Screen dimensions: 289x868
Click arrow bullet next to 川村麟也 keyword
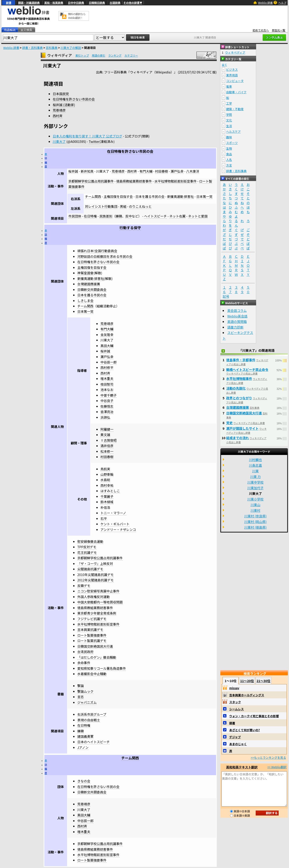223,460
